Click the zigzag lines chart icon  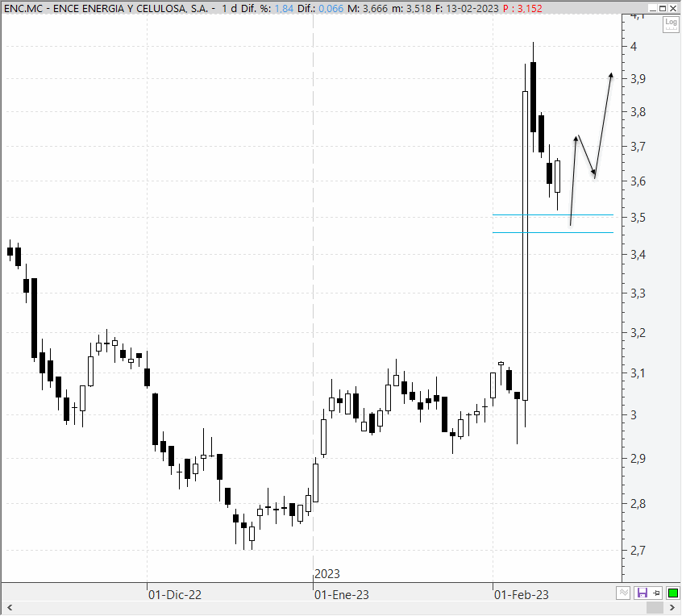coord(624,593)
